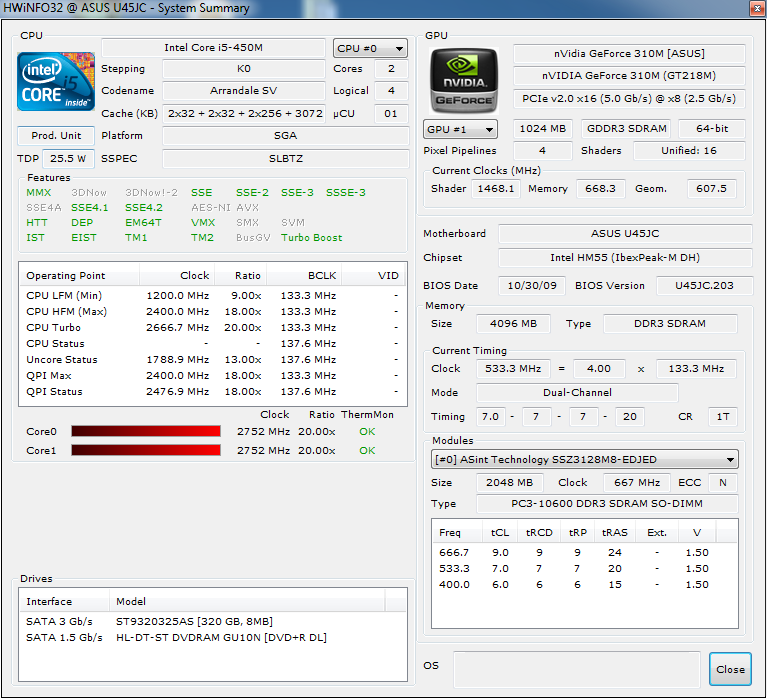Image resolution: width=767 pixels, height=699 pixels.
Task: Click the memory Size field 4096 MB
Action: click(513, 324)
